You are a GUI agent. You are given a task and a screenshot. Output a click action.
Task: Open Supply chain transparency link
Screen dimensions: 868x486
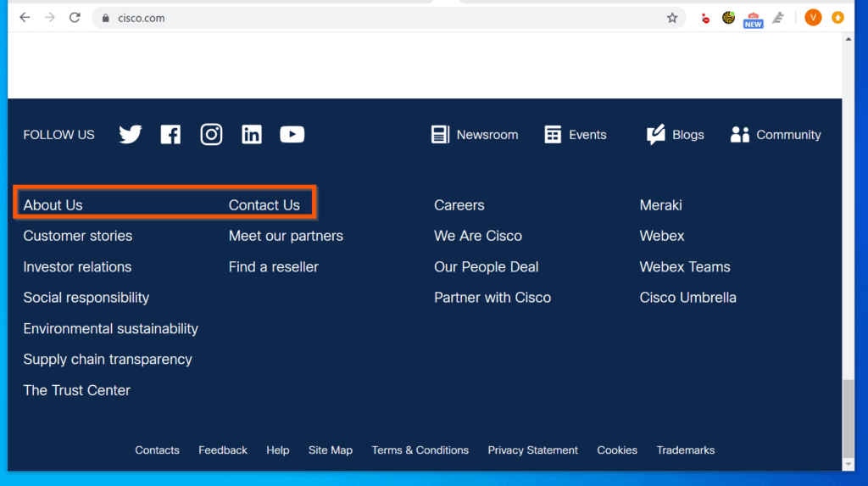108,359
